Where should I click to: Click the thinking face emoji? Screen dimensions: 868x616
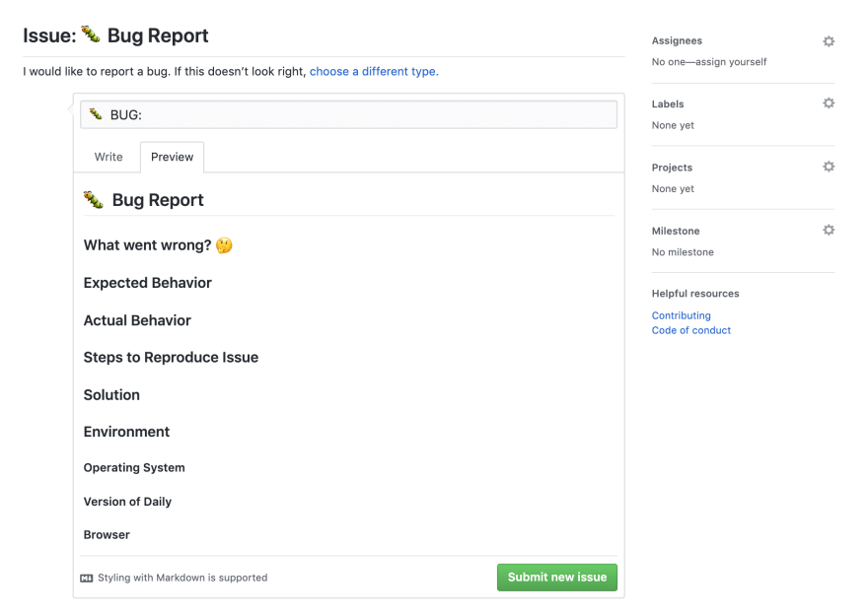[x=224, y=245]
